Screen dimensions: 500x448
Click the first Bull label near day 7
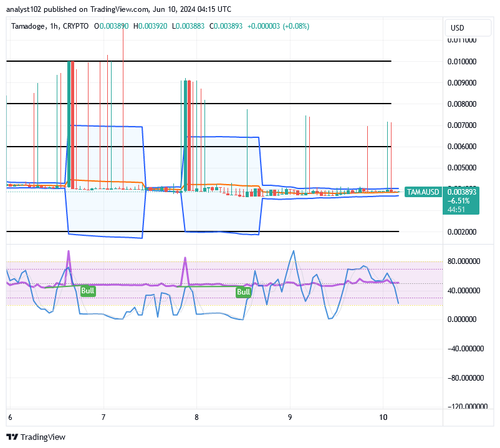[x=88, y=291]
